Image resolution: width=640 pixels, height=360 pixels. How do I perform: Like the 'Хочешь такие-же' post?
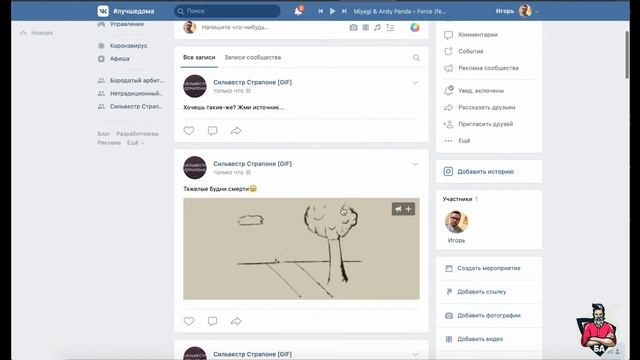coord(189,131)
